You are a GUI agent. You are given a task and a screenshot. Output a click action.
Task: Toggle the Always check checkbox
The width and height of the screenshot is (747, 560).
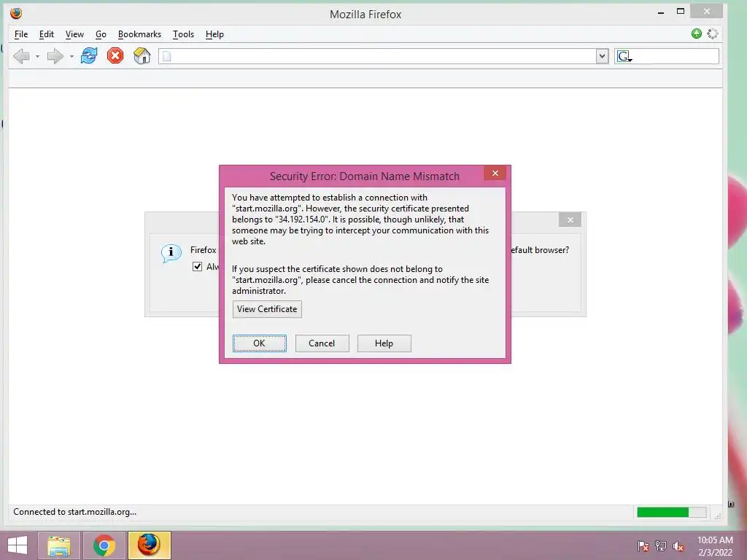(x=197, y=267)
